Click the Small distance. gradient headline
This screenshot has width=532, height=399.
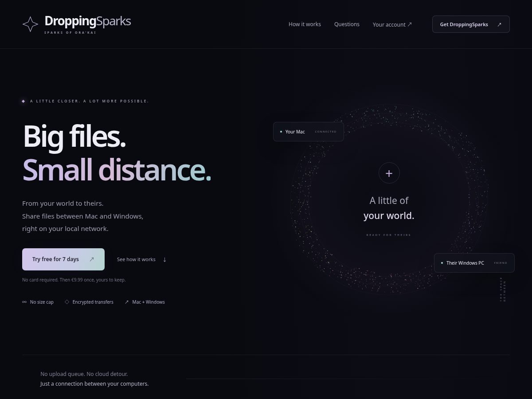click(117, 170)
